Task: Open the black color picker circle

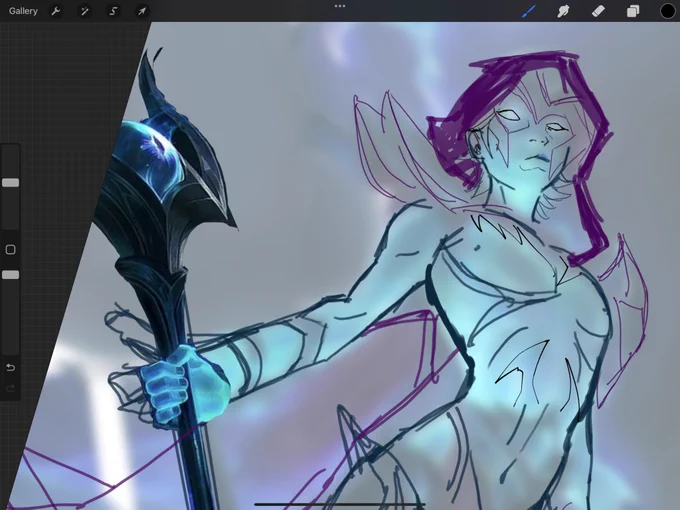Action: click(667, 11)
